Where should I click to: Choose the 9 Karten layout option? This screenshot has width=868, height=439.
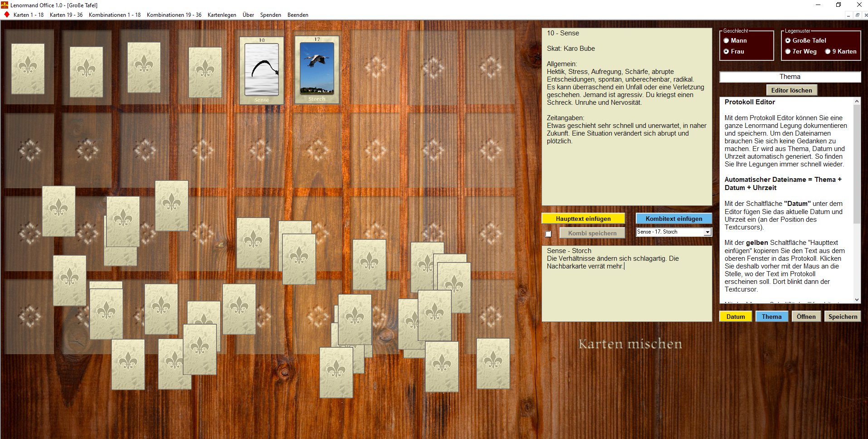click(828, 51)
